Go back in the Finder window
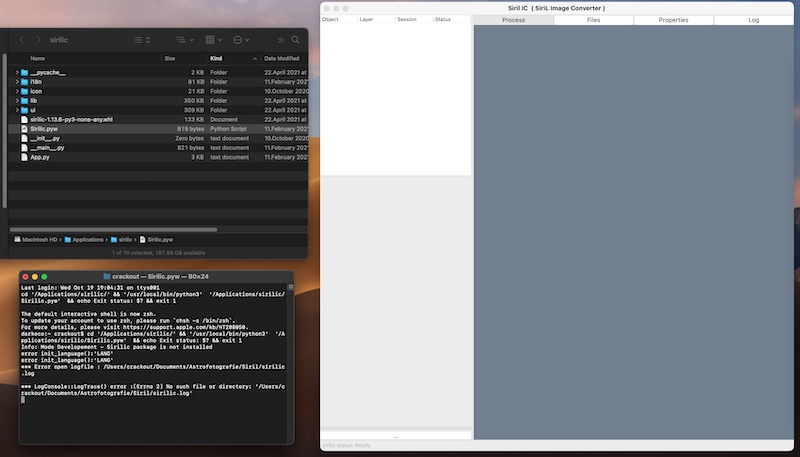800x457 pixels. (21, 40)
